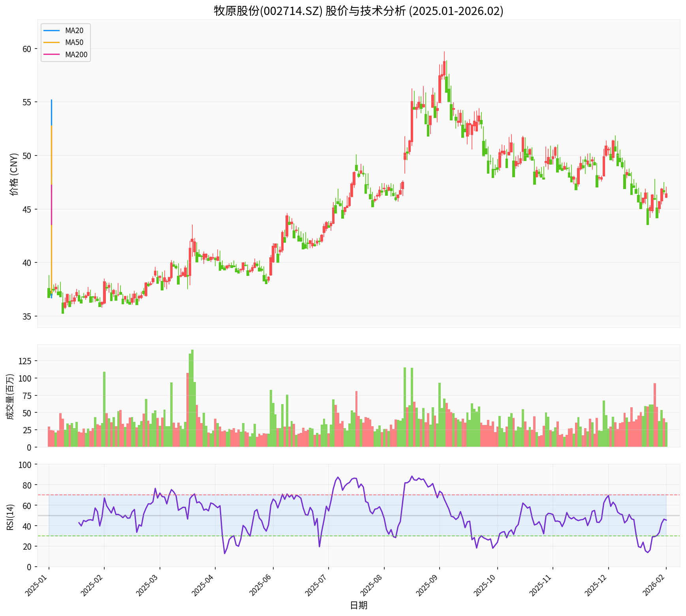Click the 价格 (CNY) y-axis label
Screen dimensions: 686x616
(14, 174)
